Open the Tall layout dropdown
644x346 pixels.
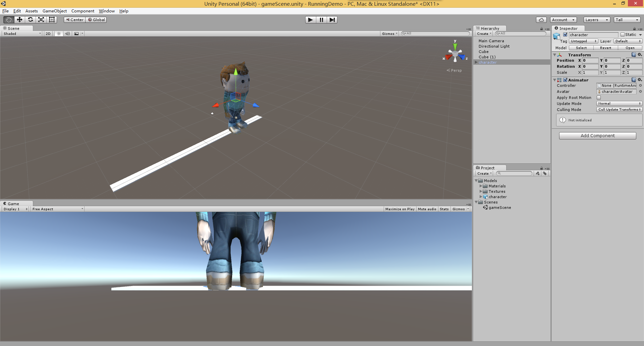[627, 20]
